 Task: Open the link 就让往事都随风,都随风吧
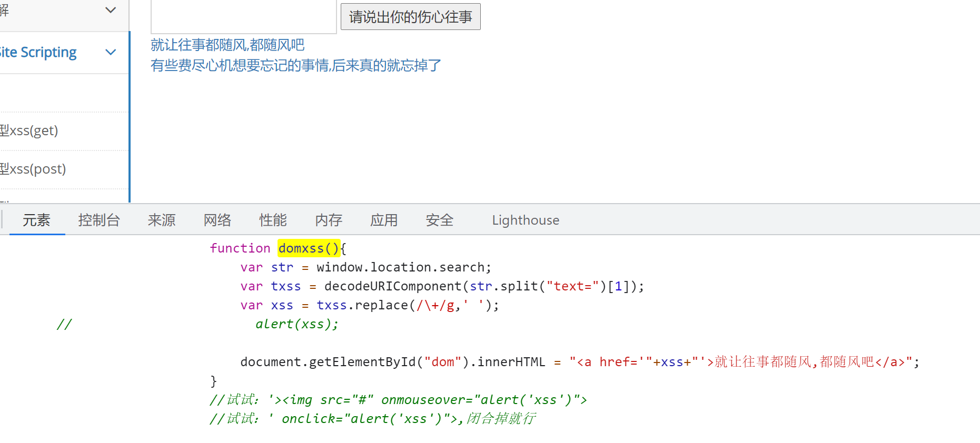coord(227,45)
